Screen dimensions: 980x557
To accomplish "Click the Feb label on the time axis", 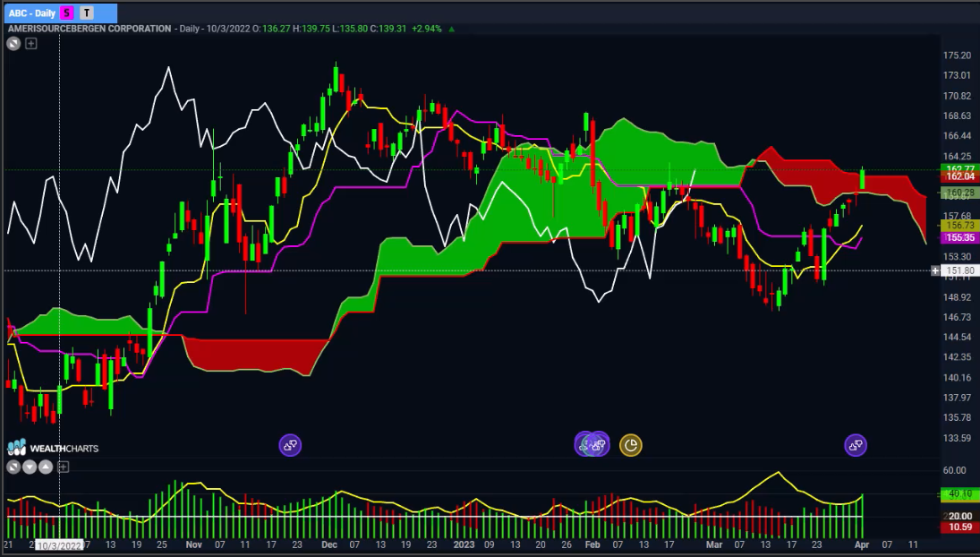I will click(x=592, y=544).
